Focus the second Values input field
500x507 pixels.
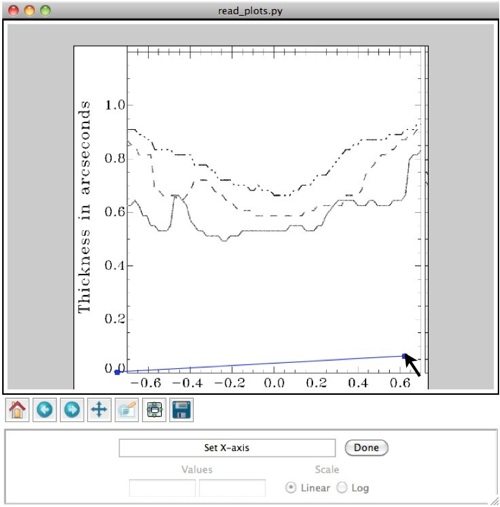pyautogui.click(x=232, y=488)
